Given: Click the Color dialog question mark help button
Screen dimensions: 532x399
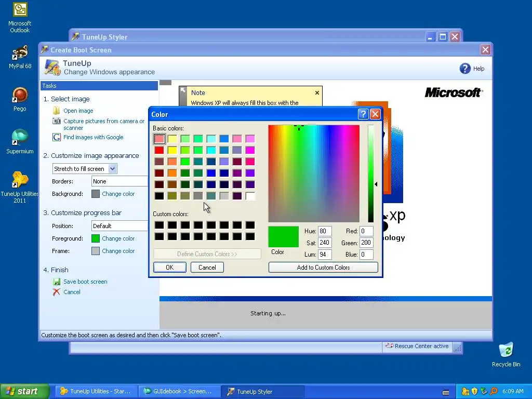Looking at the screenshot, I should [x=363, y=114].
